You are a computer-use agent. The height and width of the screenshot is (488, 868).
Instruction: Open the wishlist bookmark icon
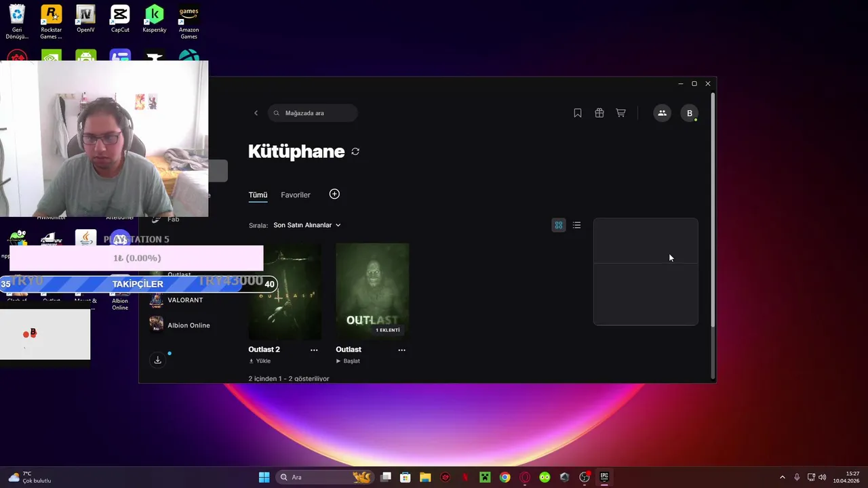(x=578, y=113)
